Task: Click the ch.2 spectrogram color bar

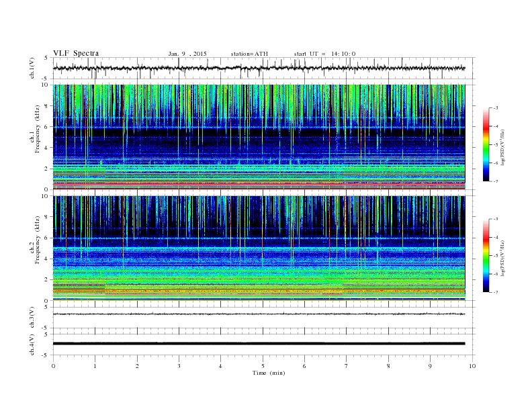Action: click(486, 255)
